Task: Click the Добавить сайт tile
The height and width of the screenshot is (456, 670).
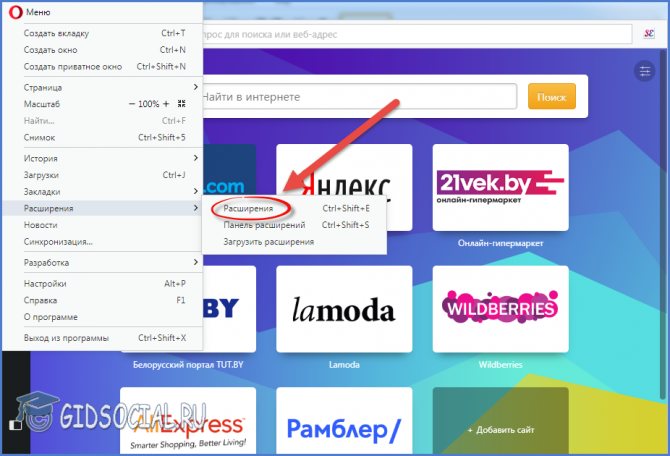Action: (500, 421)
